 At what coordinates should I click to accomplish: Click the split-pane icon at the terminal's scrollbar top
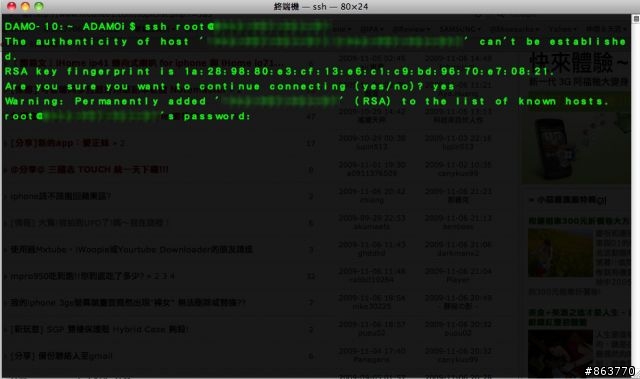636,19
